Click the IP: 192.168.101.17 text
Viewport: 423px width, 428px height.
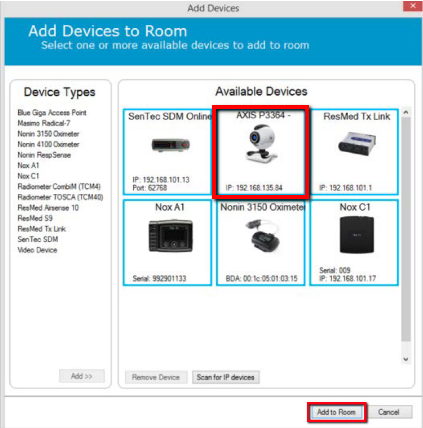click(x=348, y=279)
